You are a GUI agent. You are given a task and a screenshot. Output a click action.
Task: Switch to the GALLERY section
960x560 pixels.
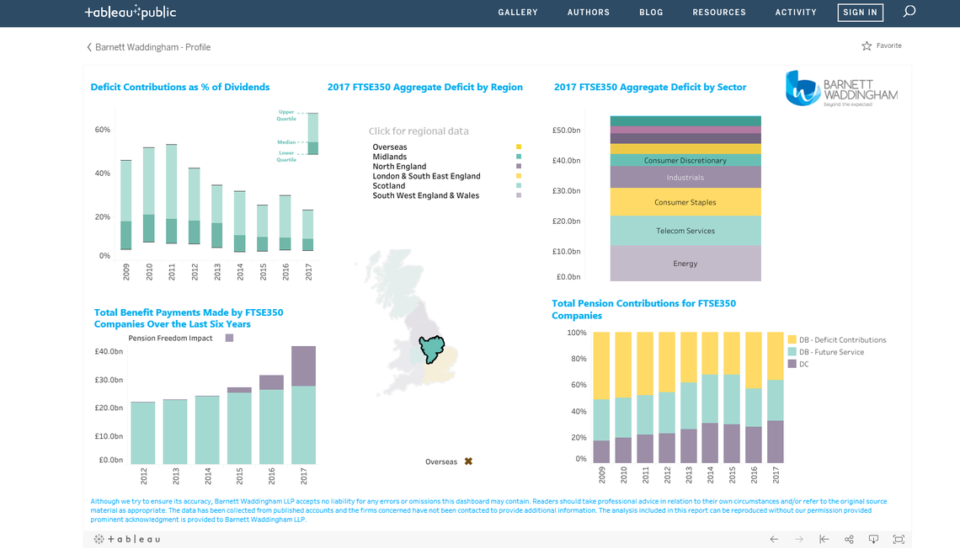pos(518,12)
